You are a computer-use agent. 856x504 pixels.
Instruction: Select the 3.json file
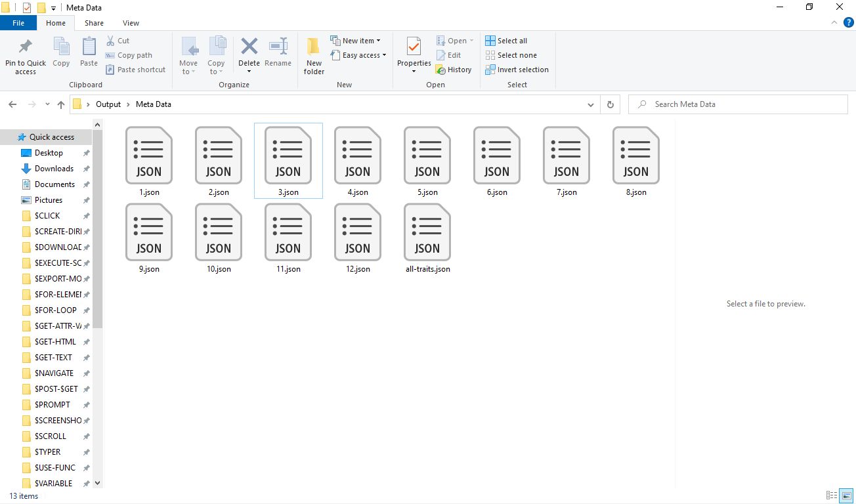click(288, 161)
